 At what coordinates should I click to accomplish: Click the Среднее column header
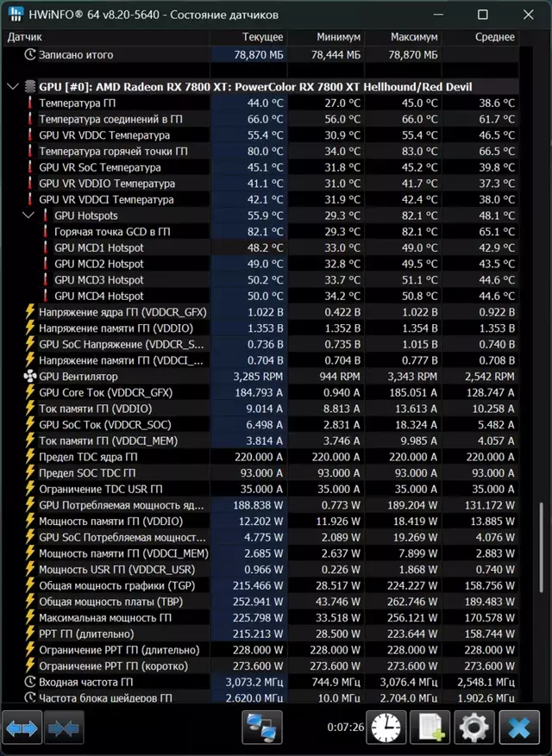[x=480, y=37]
